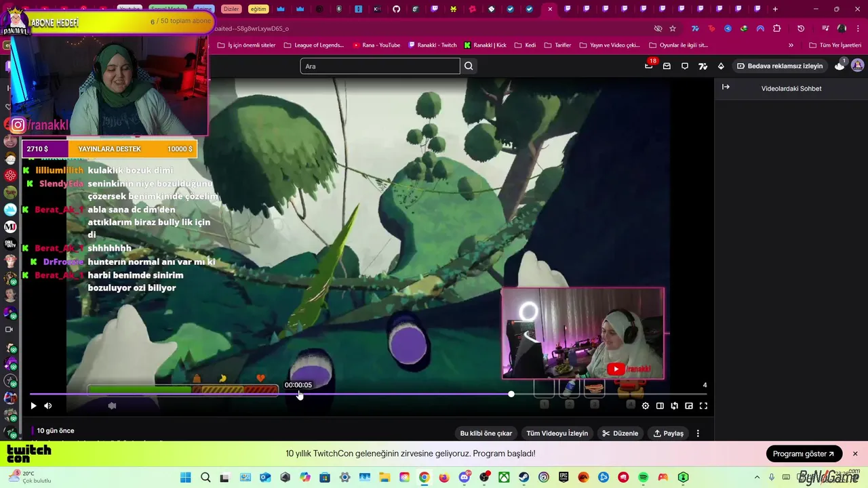
Task: Open the Tüm Yer İşaretleri folder
Action: pos(835,45)
